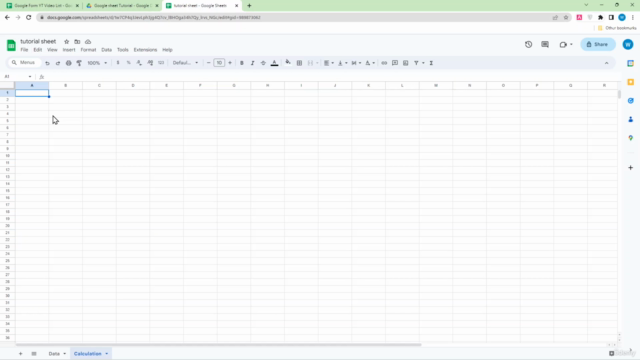This screenshot has height=360, width=640.
Task: Click the cloud document status icon
Action: pyautogui.click(x=88, y=42)
